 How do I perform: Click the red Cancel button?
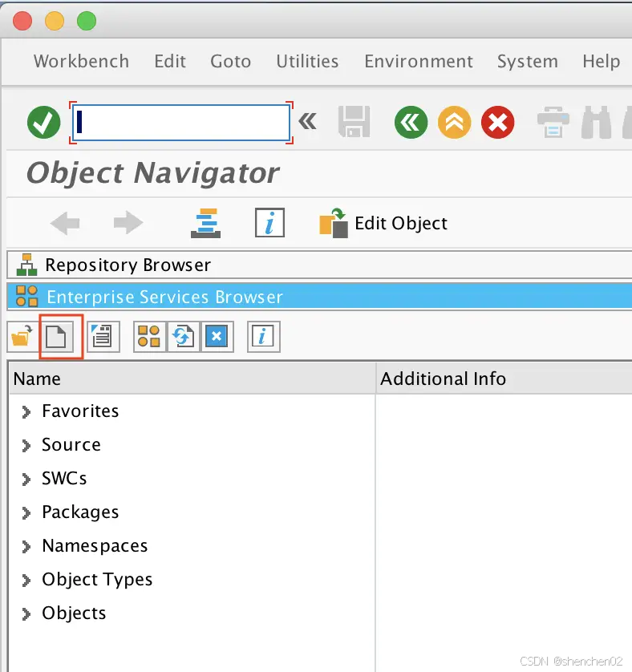point(497,122)
